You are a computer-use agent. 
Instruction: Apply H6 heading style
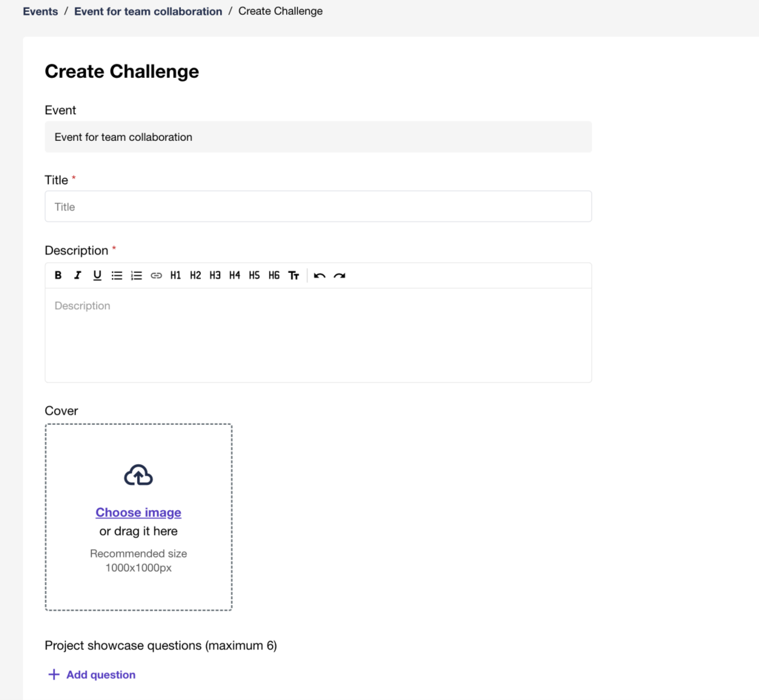(274, 276)
